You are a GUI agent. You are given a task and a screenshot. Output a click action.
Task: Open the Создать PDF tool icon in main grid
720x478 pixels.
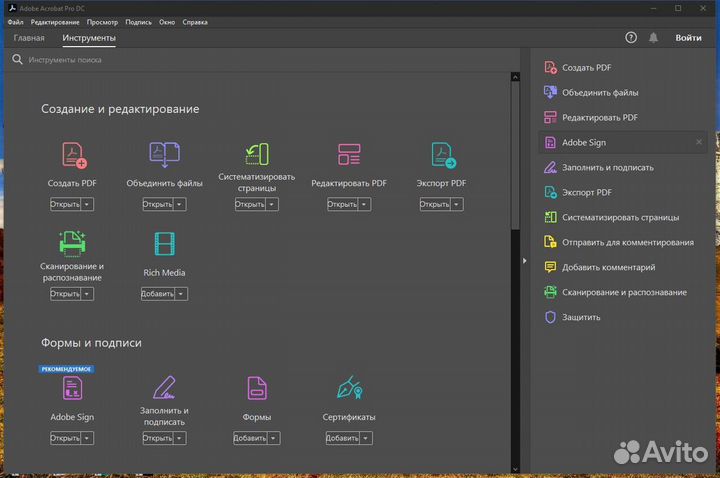(x=73, y=155)
